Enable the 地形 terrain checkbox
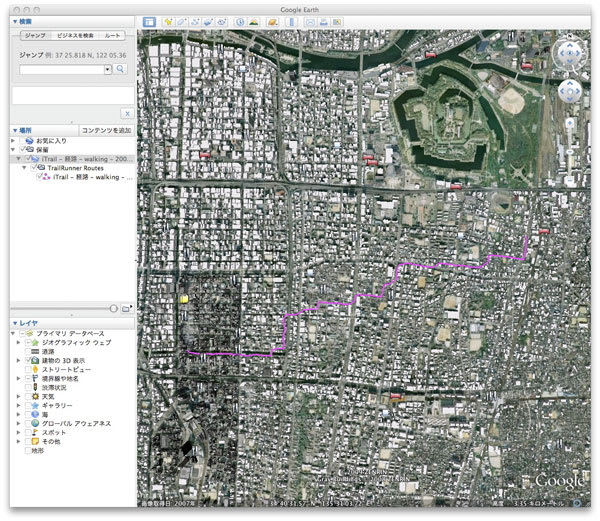Image resolution: width=600 pixels, height=521 pixels. tap(28, 451)
